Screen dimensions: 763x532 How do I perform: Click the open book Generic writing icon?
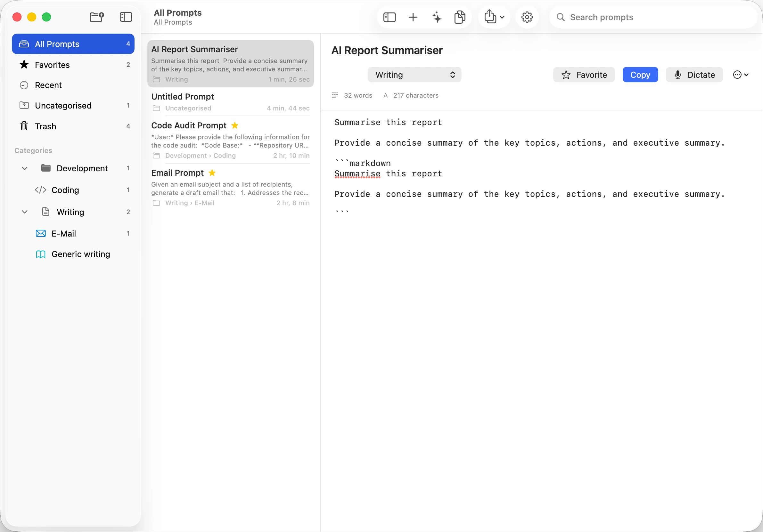click(41, 254)
